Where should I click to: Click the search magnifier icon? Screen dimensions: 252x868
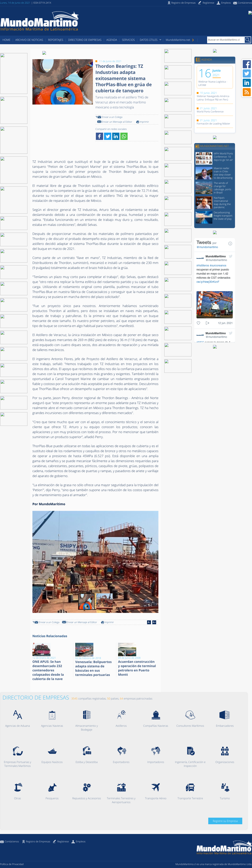click(248, 40)
